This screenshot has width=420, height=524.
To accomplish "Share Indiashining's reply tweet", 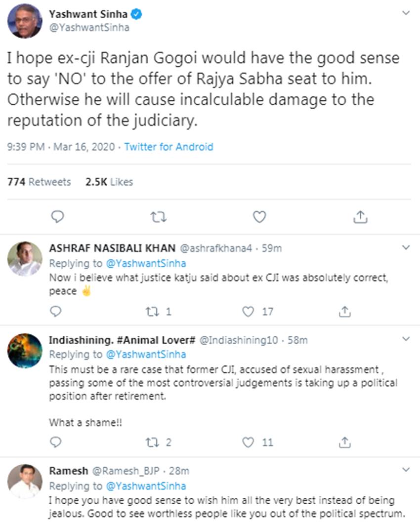I will click(345, 442).
